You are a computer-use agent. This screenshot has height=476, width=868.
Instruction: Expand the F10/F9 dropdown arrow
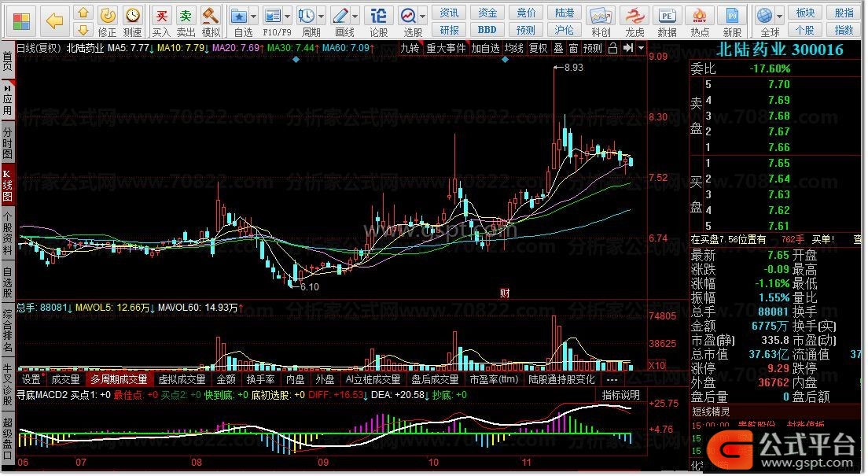point(288,16)
